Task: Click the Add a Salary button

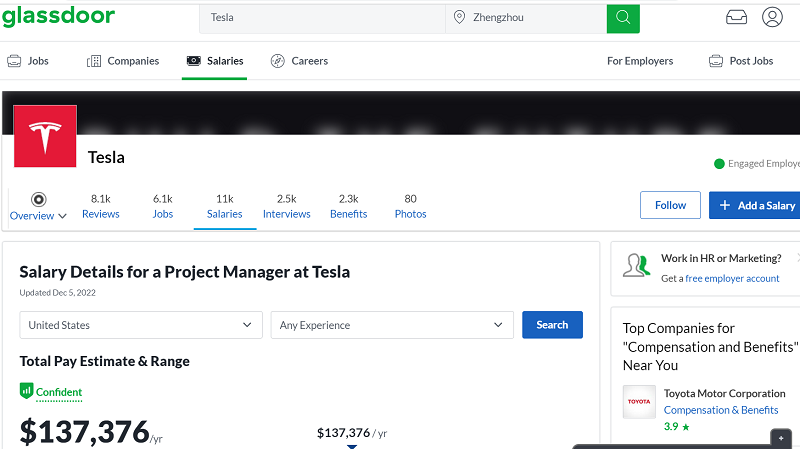Action: point(756,205)
